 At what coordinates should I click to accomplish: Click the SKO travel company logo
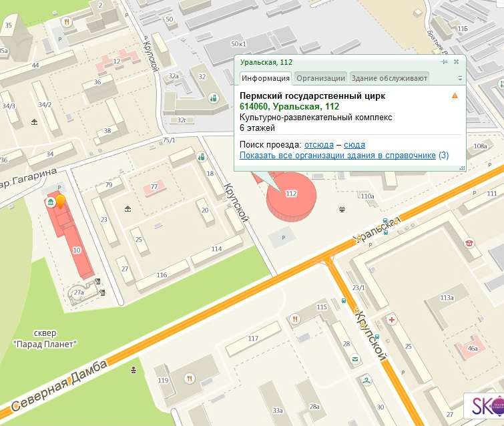(x=485, y=406)
